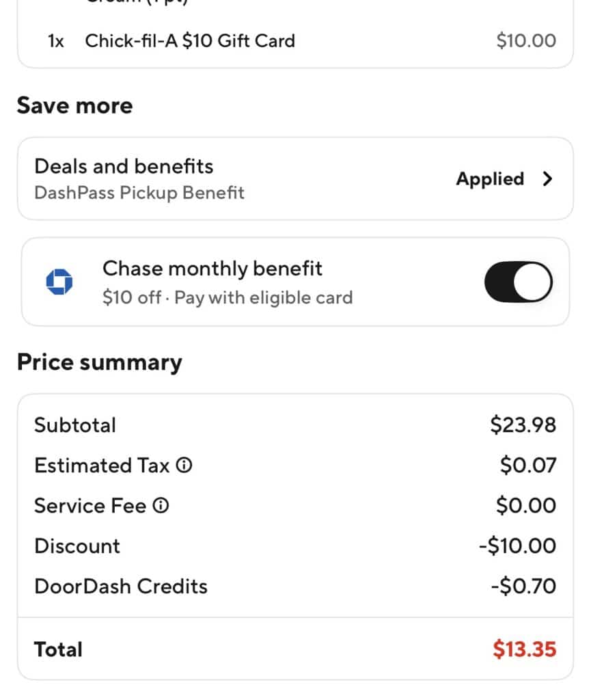Open the Chick-fil-A $10 Gift Card item
Screen dimensions: 591x700
190,40
